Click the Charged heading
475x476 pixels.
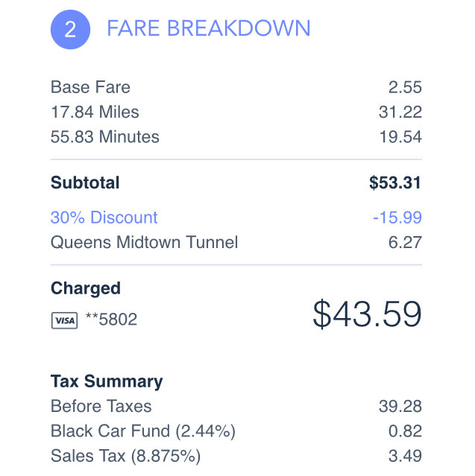pyautogui.click(x=86, y=288)
